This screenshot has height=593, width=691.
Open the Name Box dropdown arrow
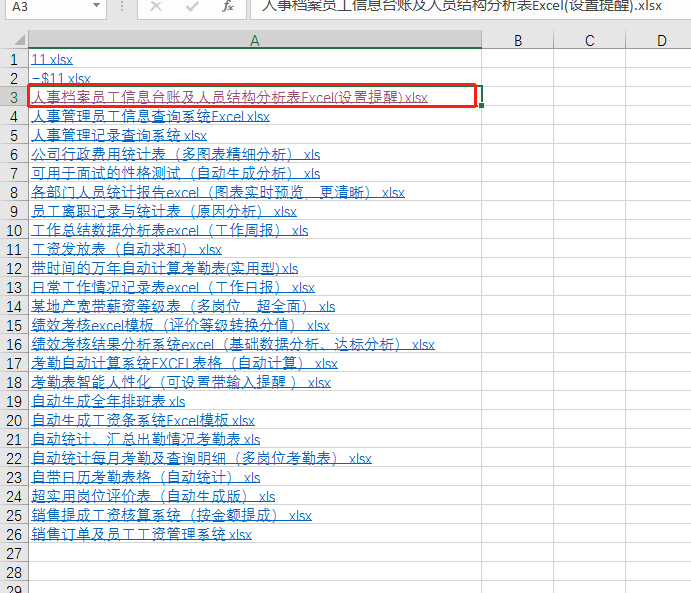click(x=97, y=6)
